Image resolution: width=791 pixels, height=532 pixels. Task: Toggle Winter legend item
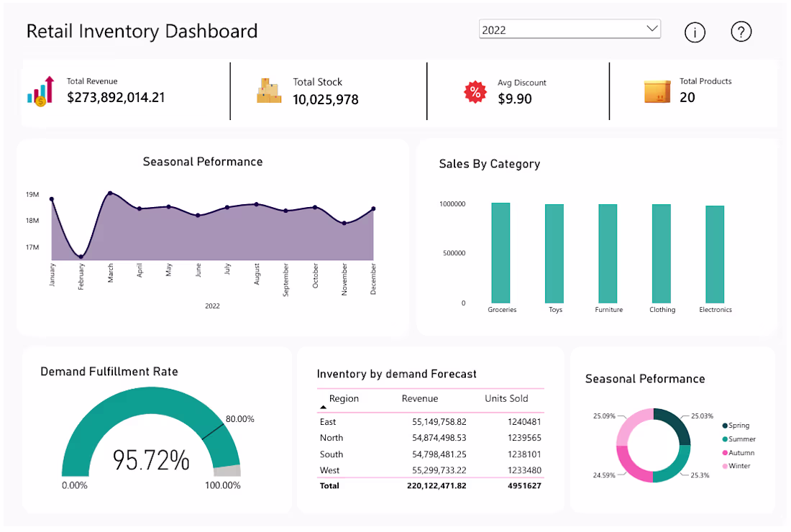click(x=736, y=466)
